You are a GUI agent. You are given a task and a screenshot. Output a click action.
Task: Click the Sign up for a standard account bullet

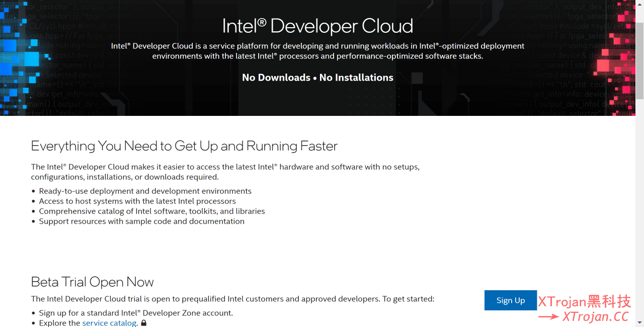pyautogui.click(x=136, y=313)
